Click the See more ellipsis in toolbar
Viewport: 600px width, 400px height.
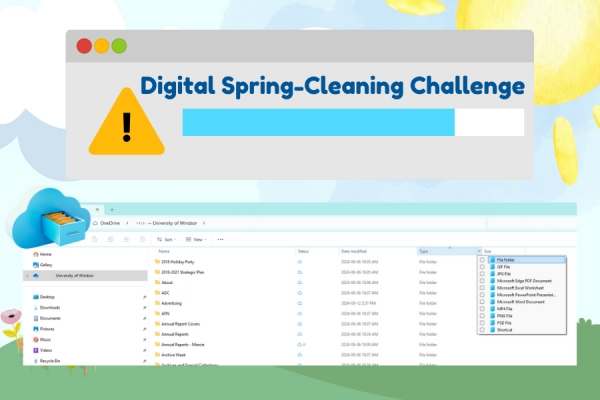pos(220,239)
